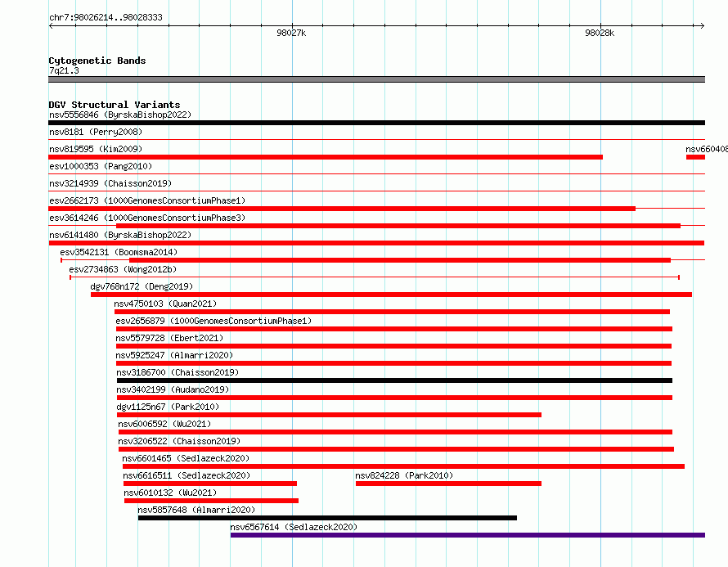Click the chr7:98026214..98028333 coordinates text
This screenshot has height=567, width=728.
[106, 17]
